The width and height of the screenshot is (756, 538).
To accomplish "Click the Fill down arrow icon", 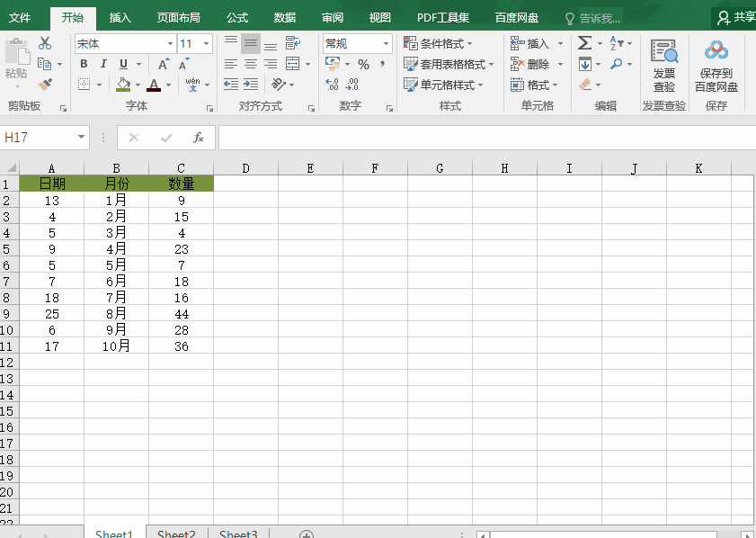I will coord(585,64).
